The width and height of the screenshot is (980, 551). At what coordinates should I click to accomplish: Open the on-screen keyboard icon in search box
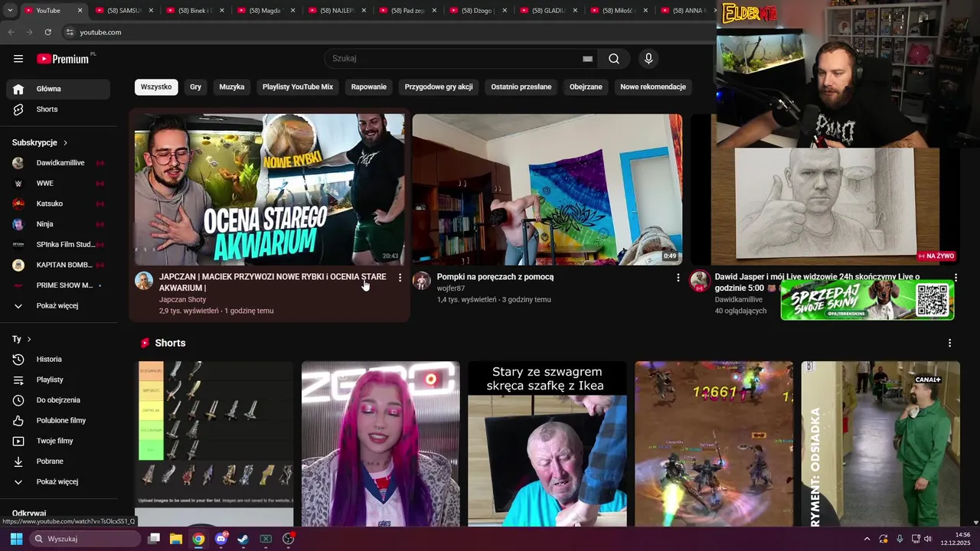(x=587, y=59)
